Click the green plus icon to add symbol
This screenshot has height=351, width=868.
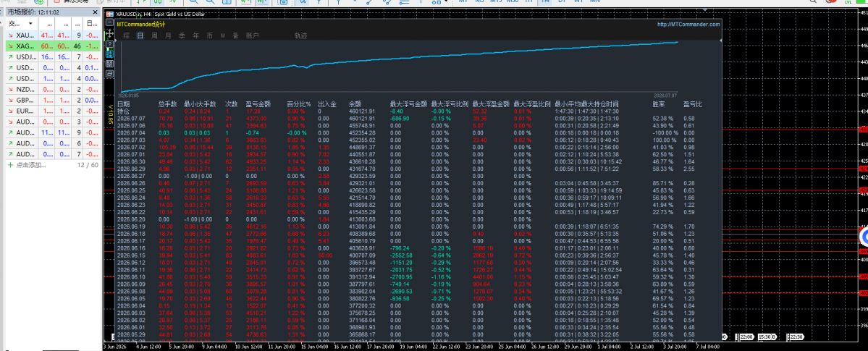pyautogui.click(x=10, y=165)
